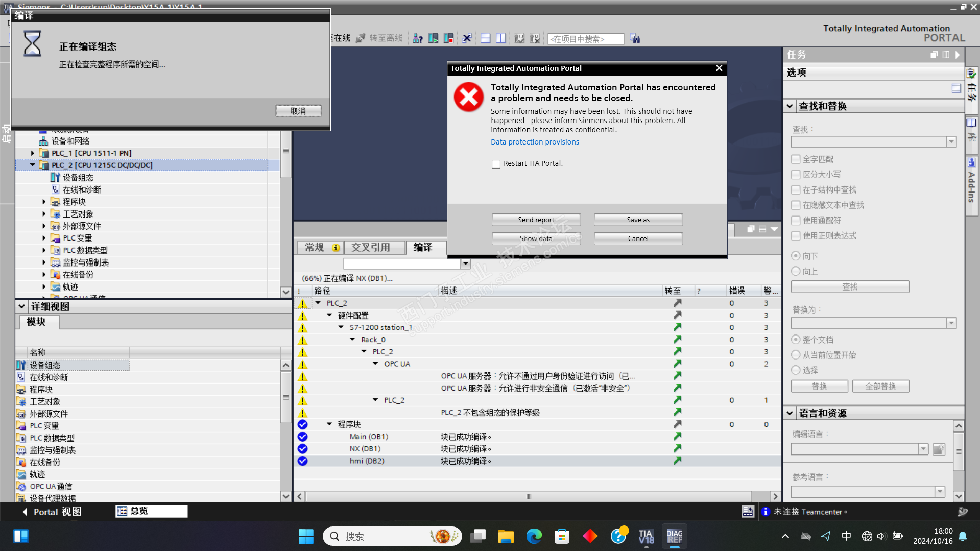Collapse the PLC_2 [CPU 1215C DC/DC/DC] node
Viewport: 980px width, 551px height.
coord(33,165)
